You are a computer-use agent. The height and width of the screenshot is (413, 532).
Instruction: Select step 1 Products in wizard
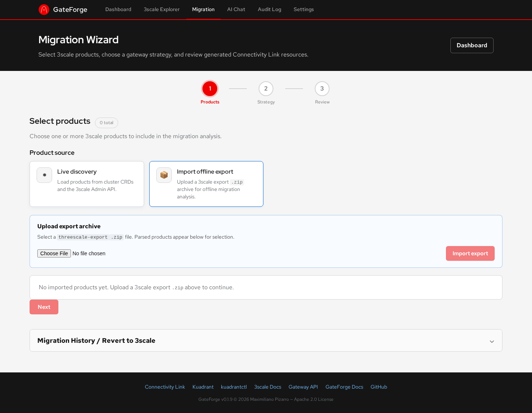210,89
